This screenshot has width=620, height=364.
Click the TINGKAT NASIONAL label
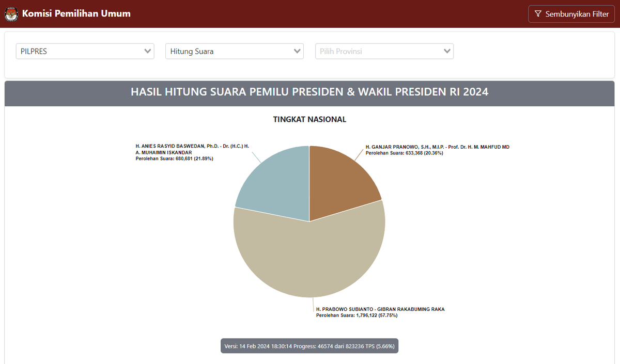[x=309, y=119]
